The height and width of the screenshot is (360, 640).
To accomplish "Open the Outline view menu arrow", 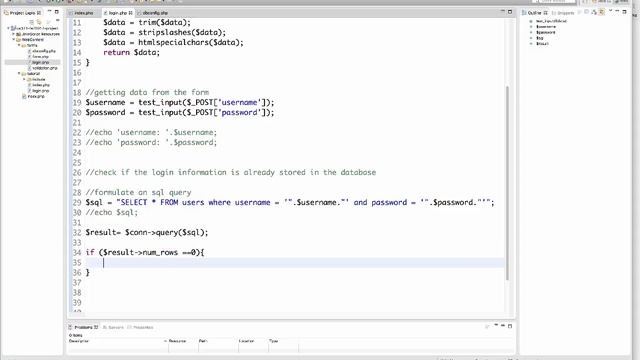I will click(611, 12).
